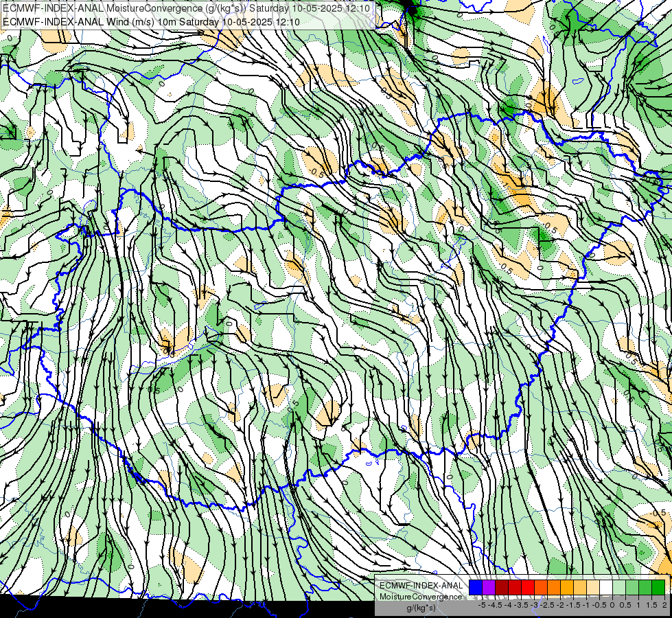Click legend text MoistureConvergence
This screenshot has width=672, height=618.
click(421, 597)
